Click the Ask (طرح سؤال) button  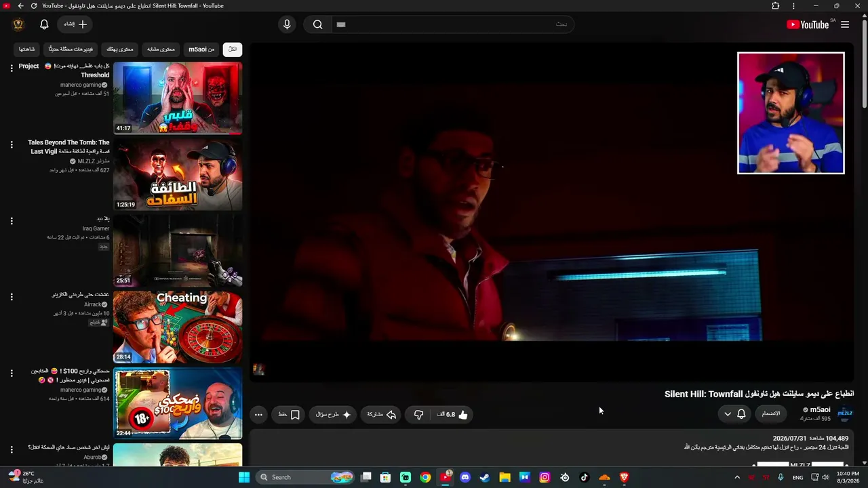[334, 414]
